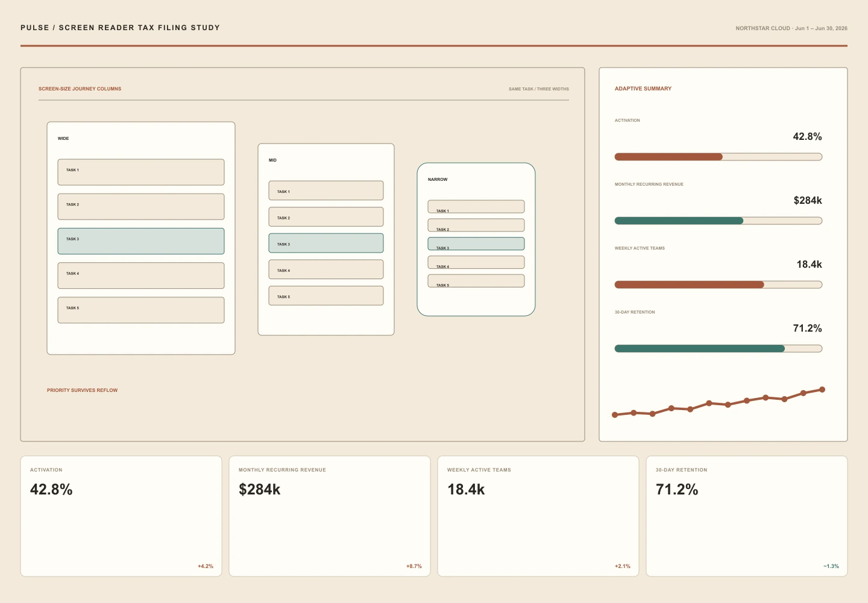The height and width of the screenshot is (603, 868).
Task: Choose Task 1 in the Mid column
Action: [326, 191]
